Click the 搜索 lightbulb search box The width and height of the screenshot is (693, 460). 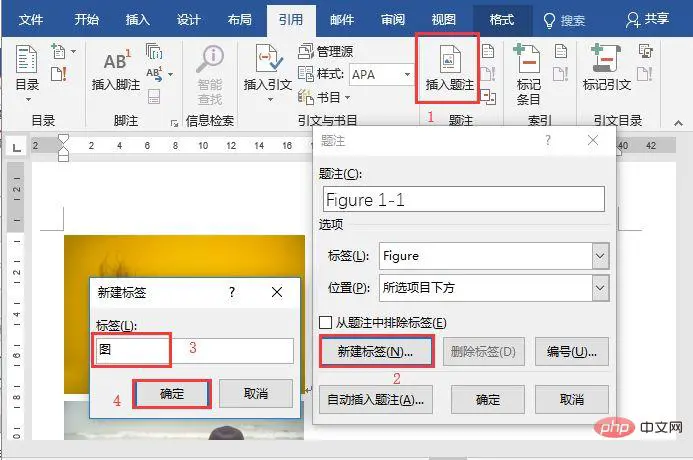pyautogui.click(x=564, y=20)
